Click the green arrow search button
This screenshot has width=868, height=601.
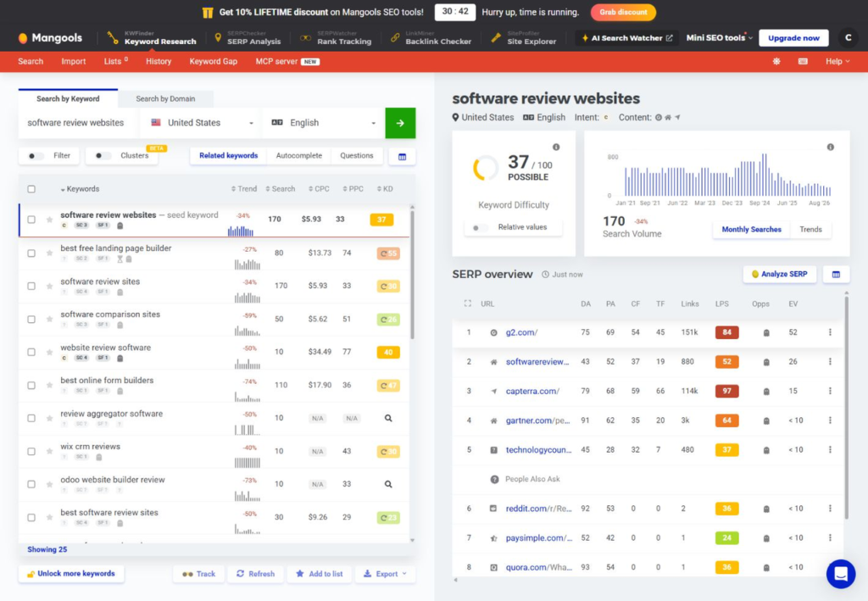click(x=400, y=123)
